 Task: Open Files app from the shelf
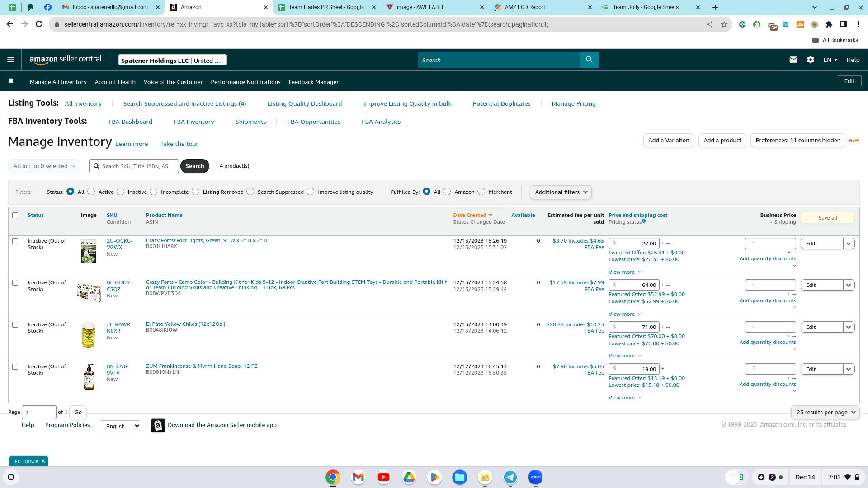point(459,477)
